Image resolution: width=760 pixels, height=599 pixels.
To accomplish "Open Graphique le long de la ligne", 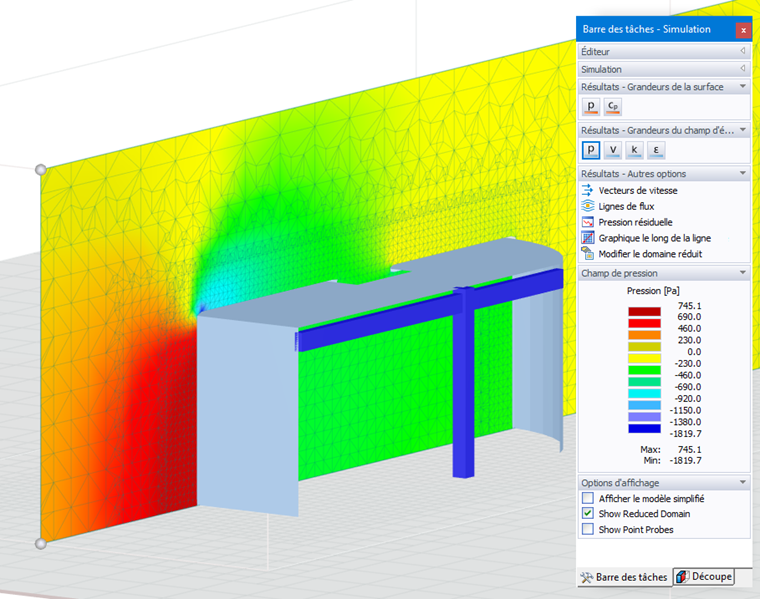I will click(655, 238).
